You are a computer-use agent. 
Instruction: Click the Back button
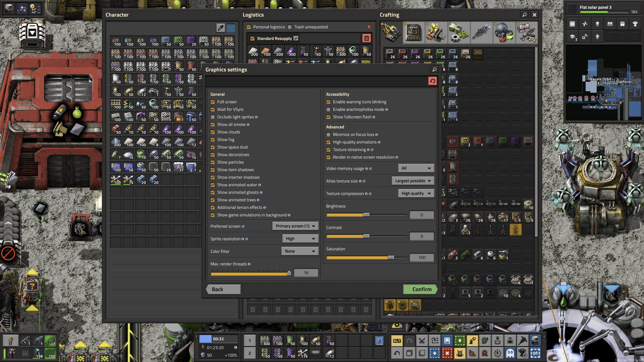click(223, 289)
